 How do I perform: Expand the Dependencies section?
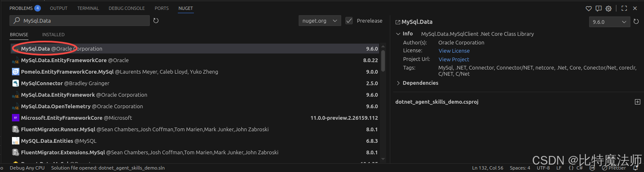[398, 83]
